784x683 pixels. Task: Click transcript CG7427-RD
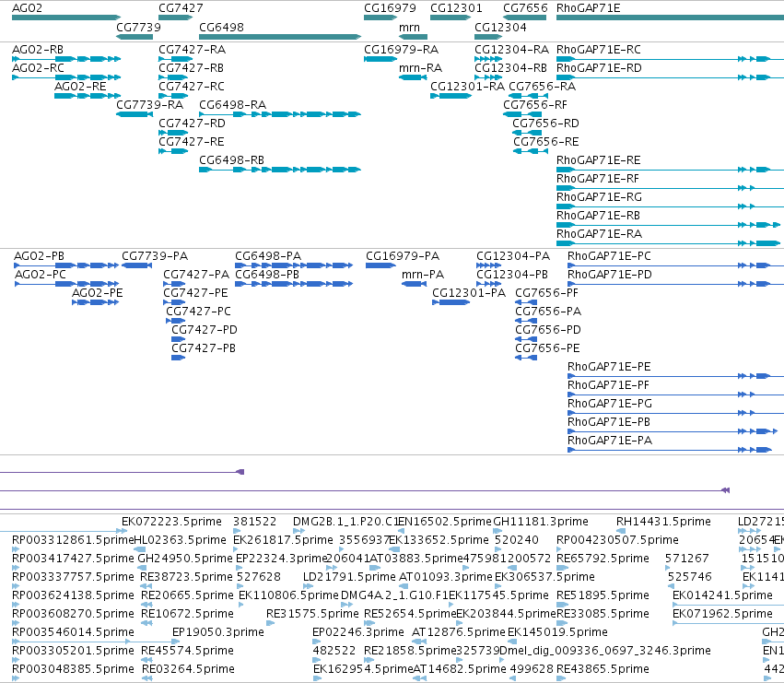tap(192, 124)
